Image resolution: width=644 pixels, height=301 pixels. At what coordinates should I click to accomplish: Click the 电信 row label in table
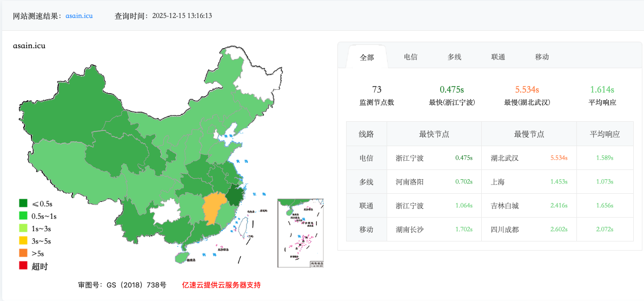(x=367, y=158)
